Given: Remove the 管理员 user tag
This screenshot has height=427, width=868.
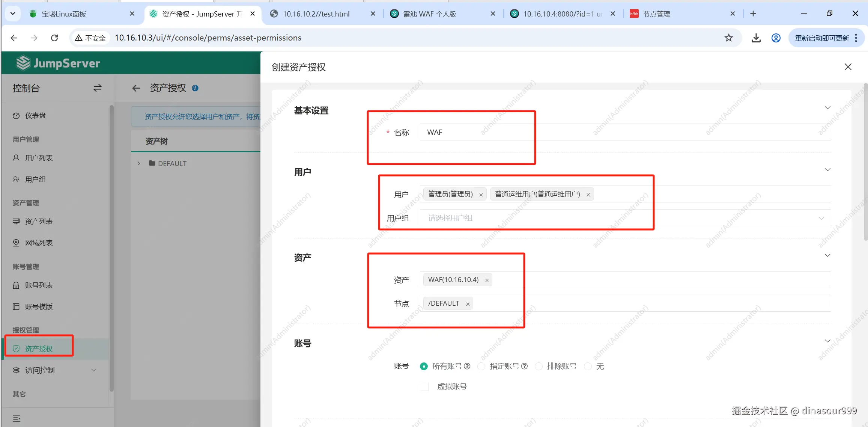Looking at the screenshot, I should point(481,195).
